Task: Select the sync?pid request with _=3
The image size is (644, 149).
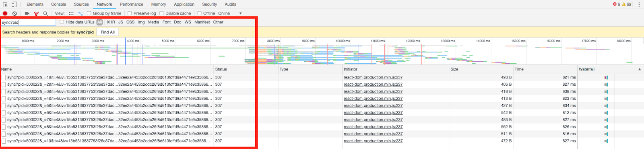Action: 109,91
